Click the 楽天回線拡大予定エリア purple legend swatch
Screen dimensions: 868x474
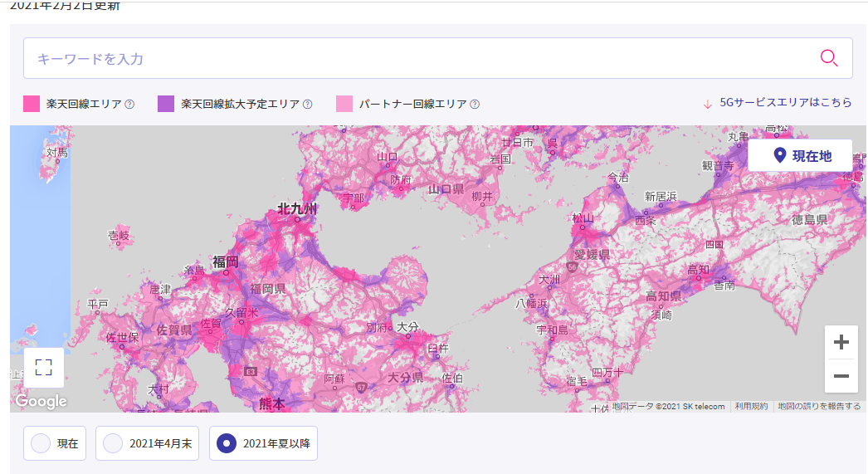[x=166, y=104]
